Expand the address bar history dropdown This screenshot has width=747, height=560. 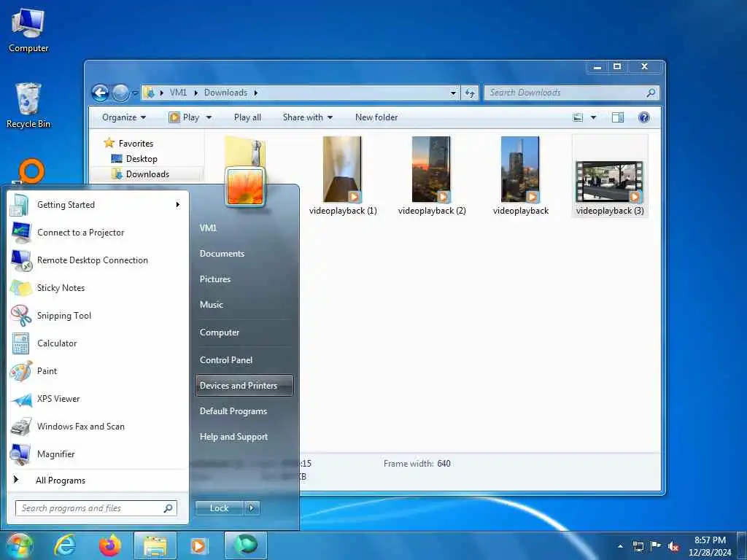click(x=454, y=93)
